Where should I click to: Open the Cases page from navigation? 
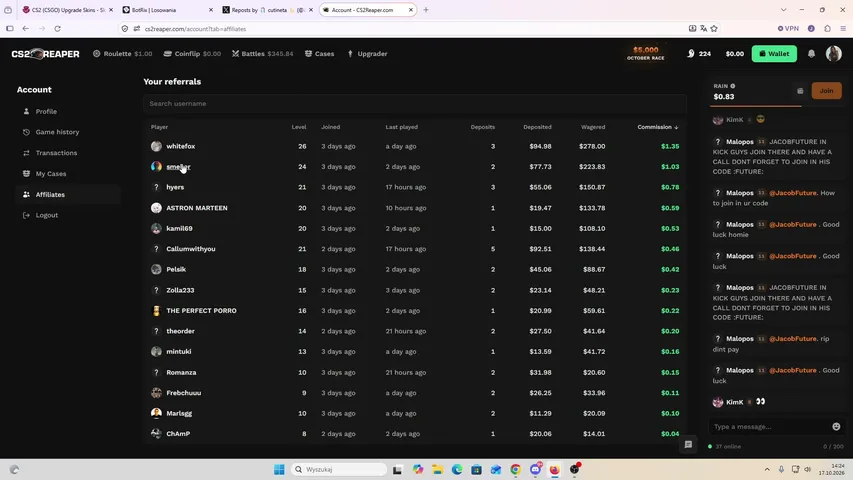(319, 54)
